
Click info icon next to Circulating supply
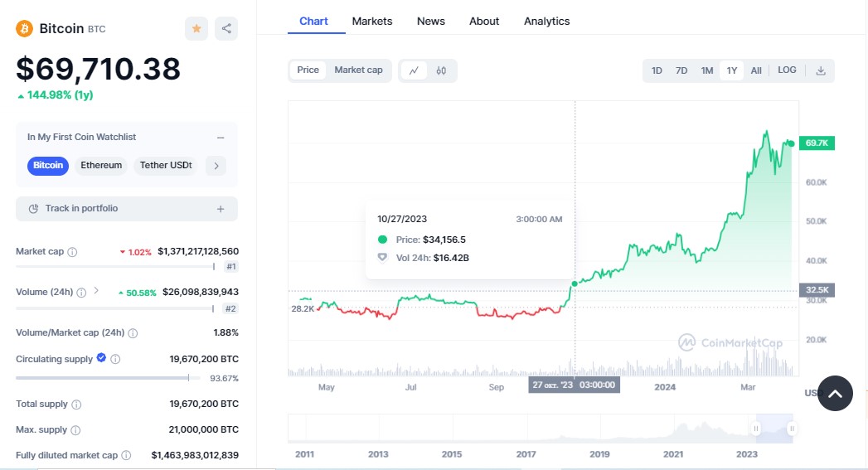(x=115, y=359)
